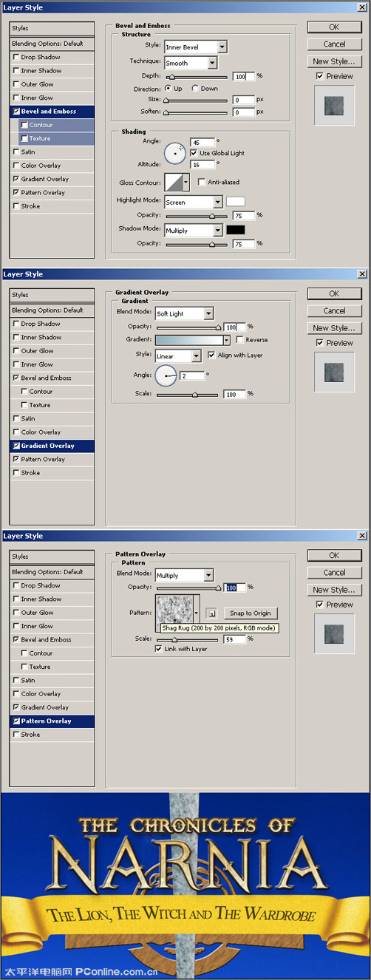This screenshot has width=371, height=980.
Task: Check the Reverse gradient option
Action: click(x=239, y=340)
